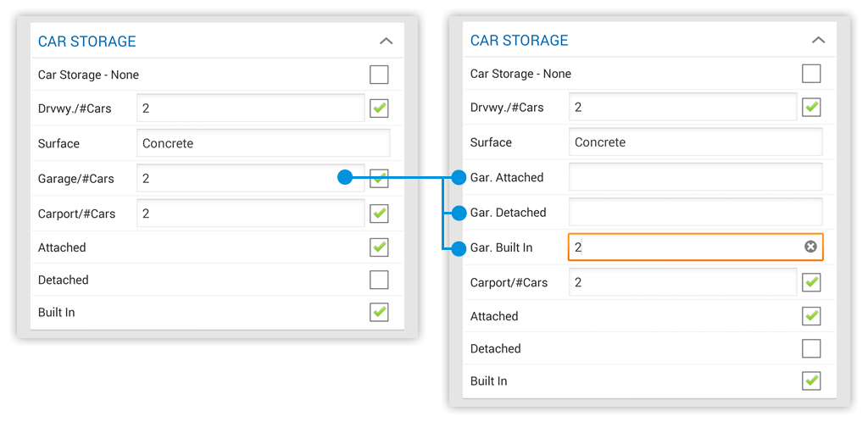The height and width of the screenshot is (422, 868).
Task: Click Garage/#Cars input field in left panel
Action: pos(251,178)
